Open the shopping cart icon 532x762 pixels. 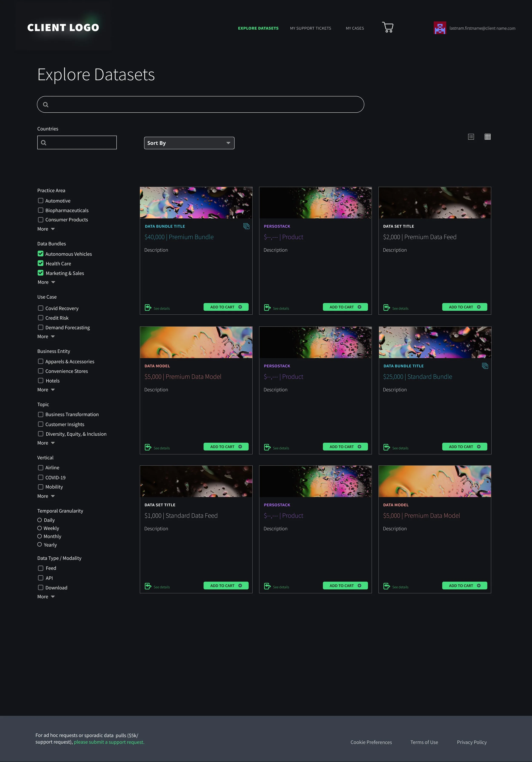click(x=388, y=27)
